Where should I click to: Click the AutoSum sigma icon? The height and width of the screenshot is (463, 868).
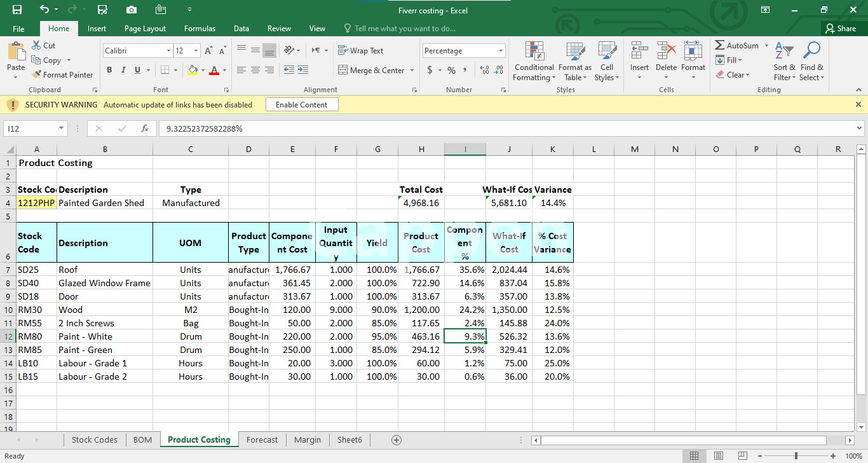[x=720, y=46]
